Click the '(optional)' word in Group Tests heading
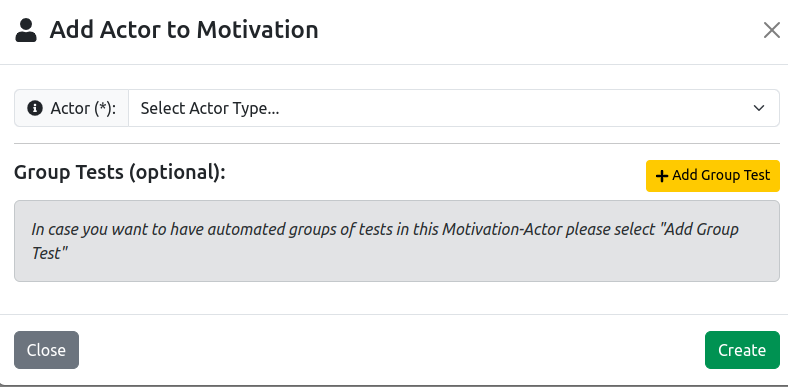788x387 pixels. (x=173, y=173)
